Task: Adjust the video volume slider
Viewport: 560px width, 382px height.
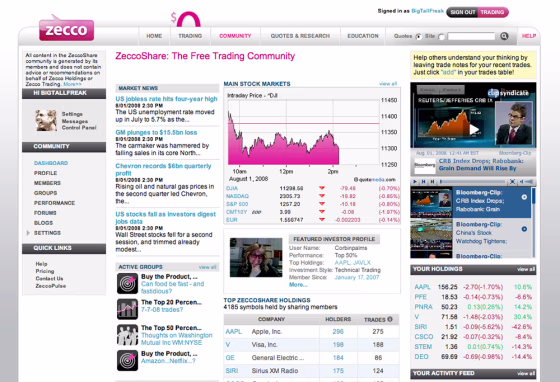Action: 529,182
